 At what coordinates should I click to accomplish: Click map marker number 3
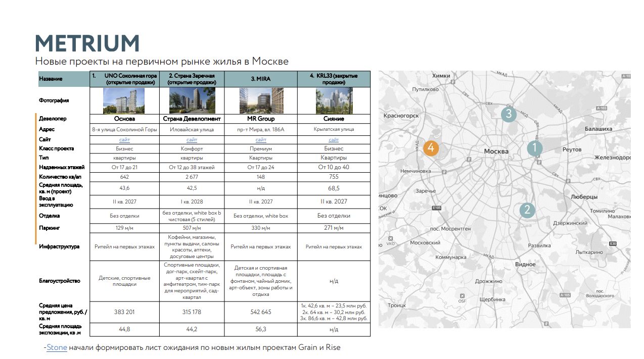point(509,114)
